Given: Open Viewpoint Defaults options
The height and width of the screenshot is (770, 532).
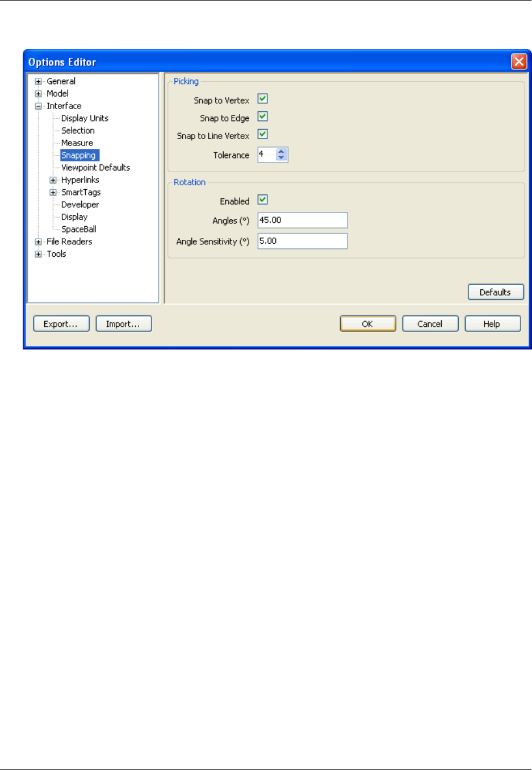Looking at the screenshot, I should [x=95, y=168].
